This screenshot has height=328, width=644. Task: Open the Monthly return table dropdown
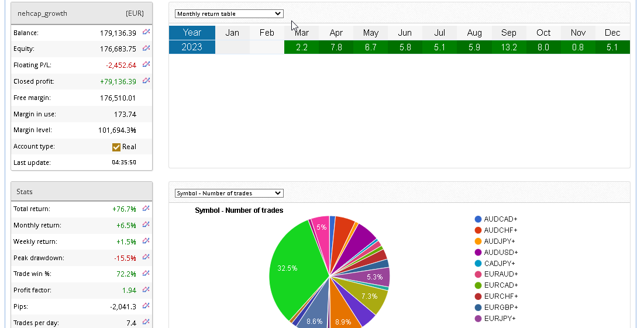click(229, 13)
